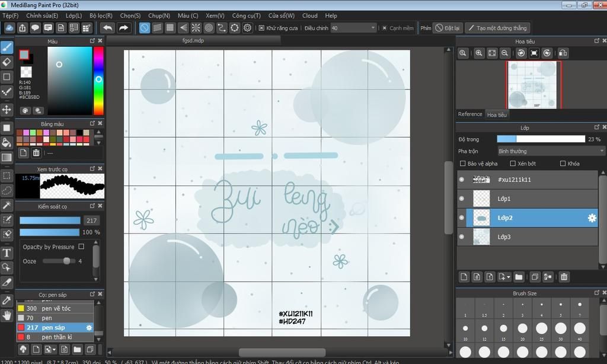Click the vertical hue color strip
Image resolution: width=607 pixels, height=364 pixels.
98,81
